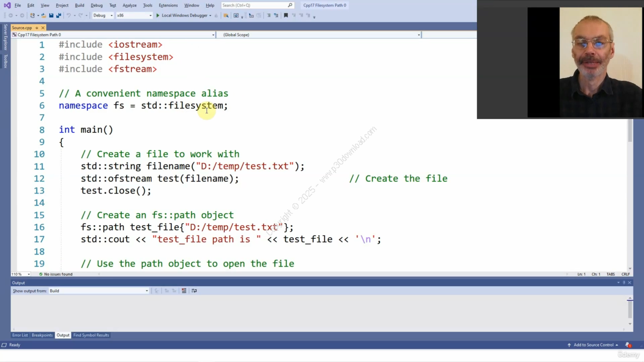The image size is (644, 362).
Task: Open notifications bell in the status bar
Action: tap(628, 345)
